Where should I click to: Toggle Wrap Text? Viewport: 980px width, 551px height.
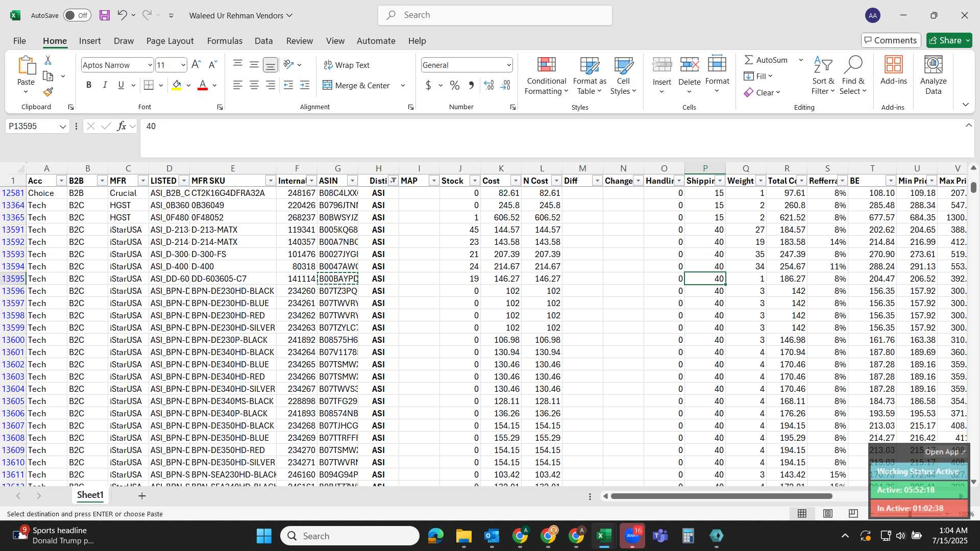tap(347, 65)
